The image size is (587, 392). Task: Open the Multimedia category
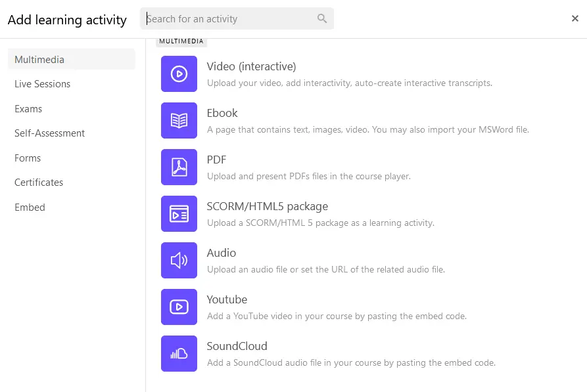39,60
